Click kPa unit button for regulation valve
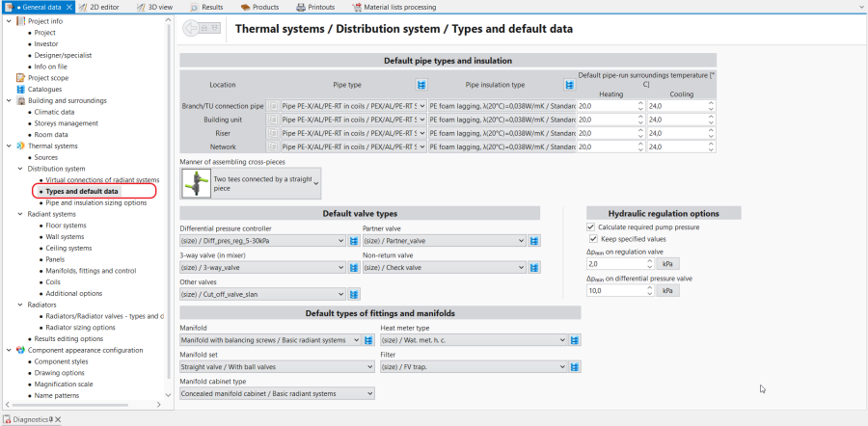 coord(667,264)
